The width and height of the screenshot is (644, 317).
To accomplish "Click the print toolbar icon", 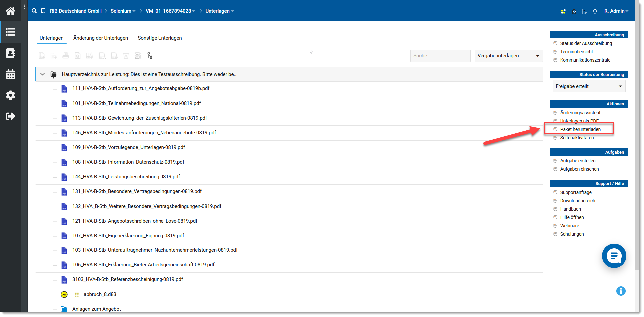I will pos(66,56).
